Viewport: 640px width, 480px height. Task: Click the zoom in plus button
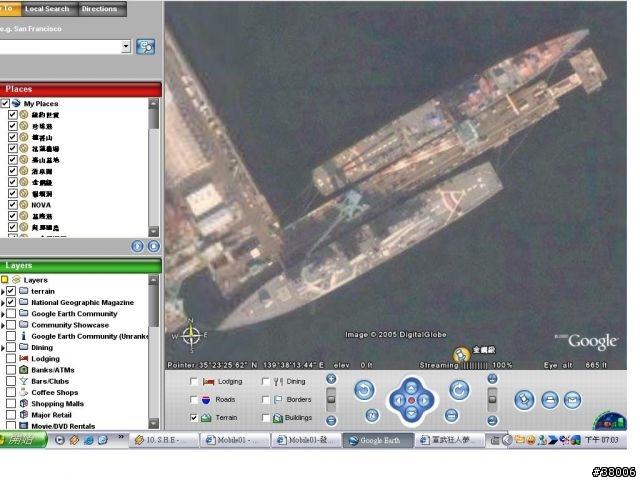click(x=331, y=379)
